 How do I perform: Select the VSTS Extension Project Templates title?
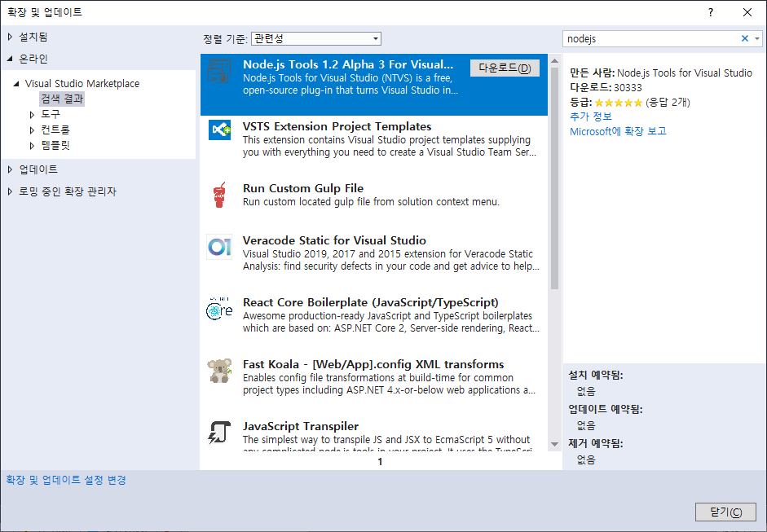337,126
